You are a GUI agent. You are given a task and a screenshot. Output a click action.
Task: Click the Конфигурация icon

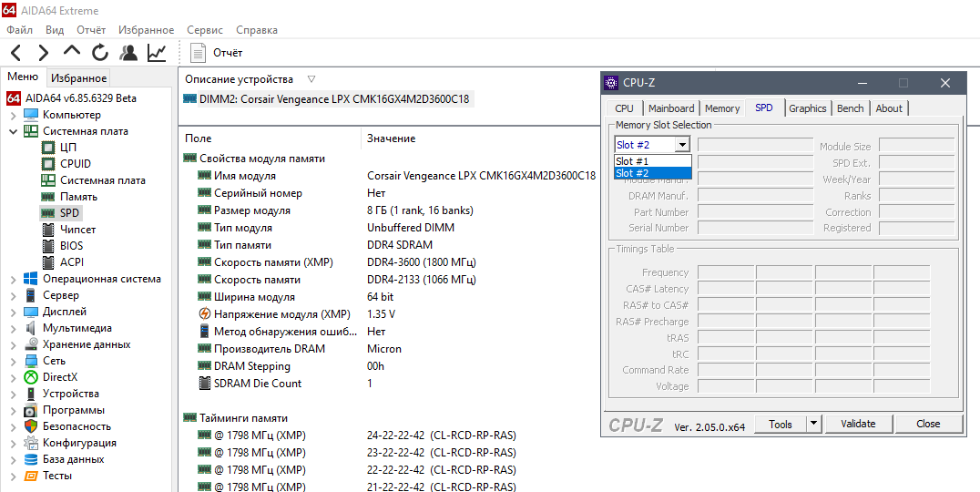[31, 443]
